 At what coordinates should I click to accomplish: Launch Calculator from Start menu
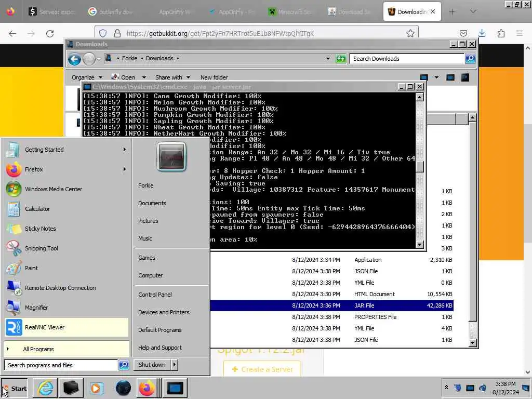pos(67,209)
